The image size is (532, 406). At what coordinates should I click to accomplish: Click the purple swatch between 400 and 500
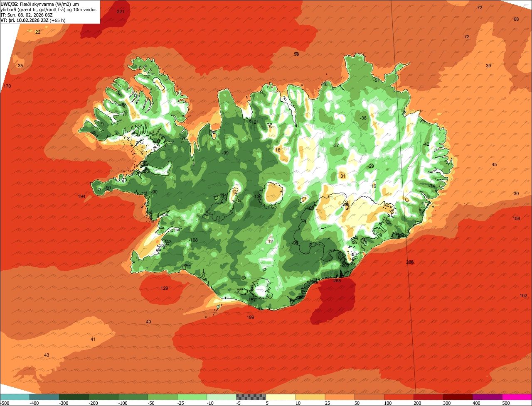pos(488,397)
